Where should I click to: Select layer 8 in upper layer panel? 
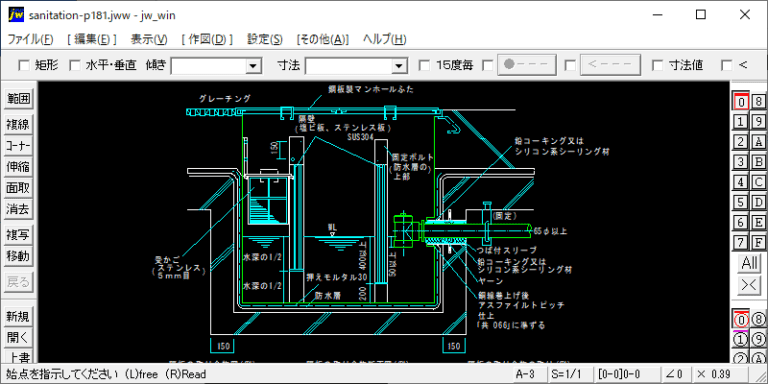[x=759, y=101]
